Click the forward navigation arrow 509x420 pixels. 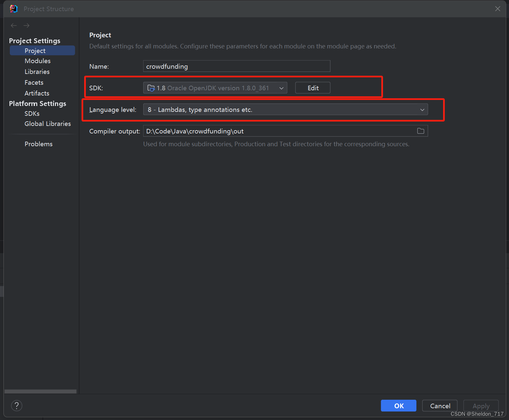pyautogui.click(x=26, y=25)
